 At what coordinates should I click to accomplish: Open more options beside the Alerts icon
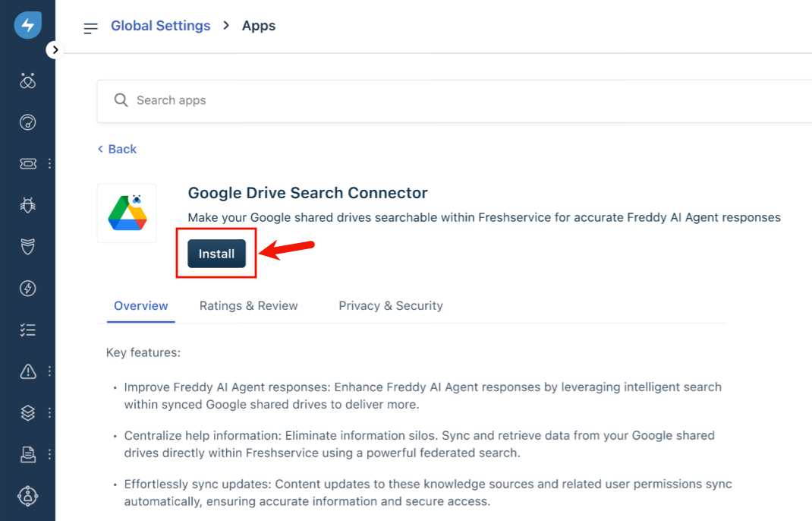[x=50, y=371]
